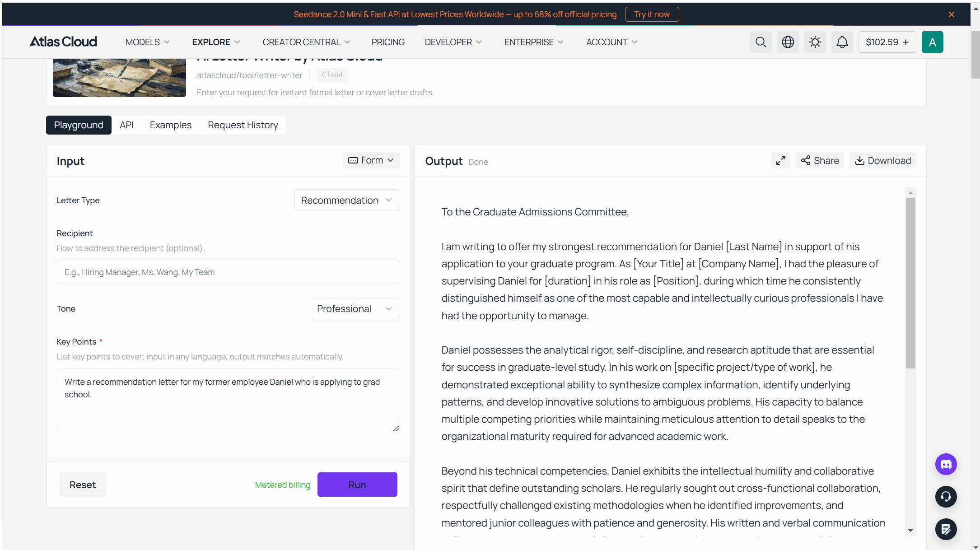The width and height of the screenshot is (980, 550).
Task: Open the notifications bell
Action: [x=842, y=42]
